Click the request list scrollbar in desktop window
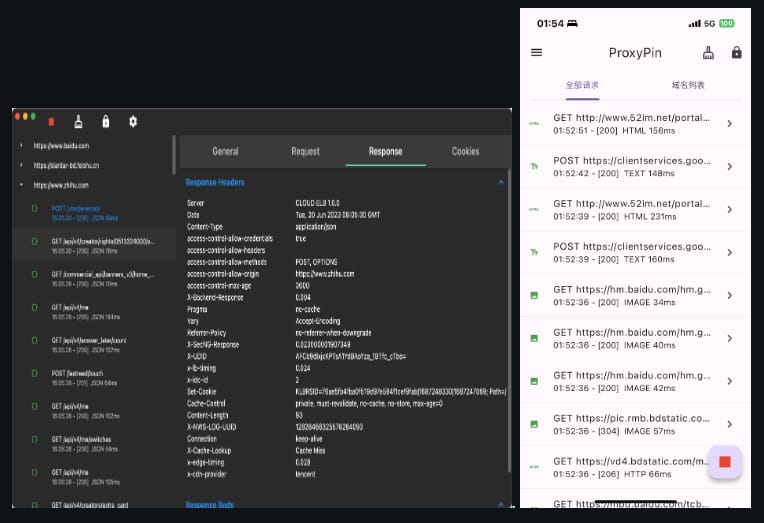This screenshot has height=523, width=764. click(x=173, y=155)
